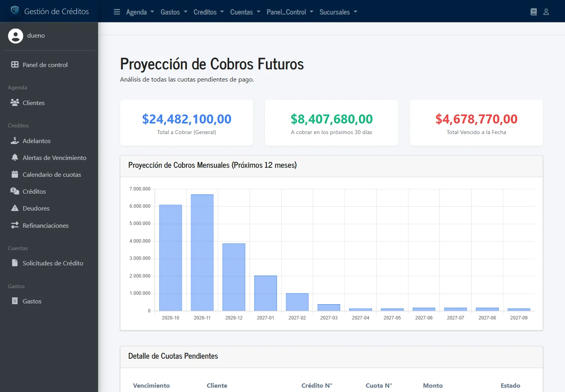
Task: Click the 2027-01 bar in chart
Action: pos(266,293)
